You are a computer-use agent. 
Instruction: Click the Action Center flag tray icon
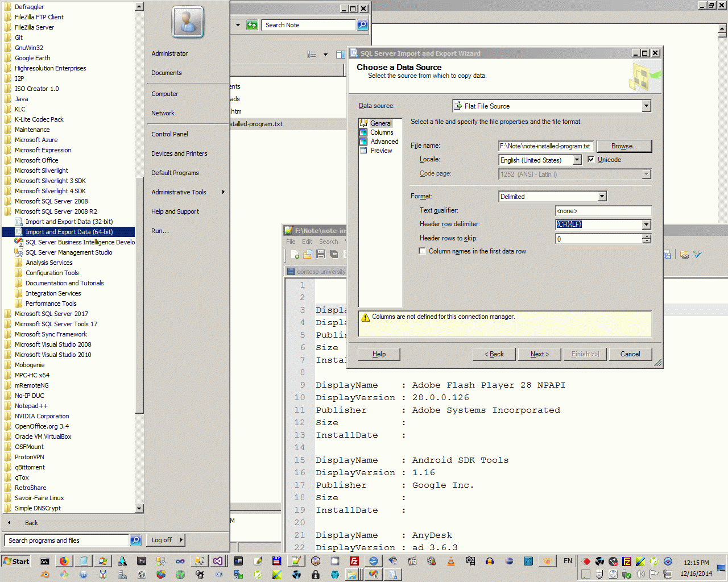tap(654, 574)
